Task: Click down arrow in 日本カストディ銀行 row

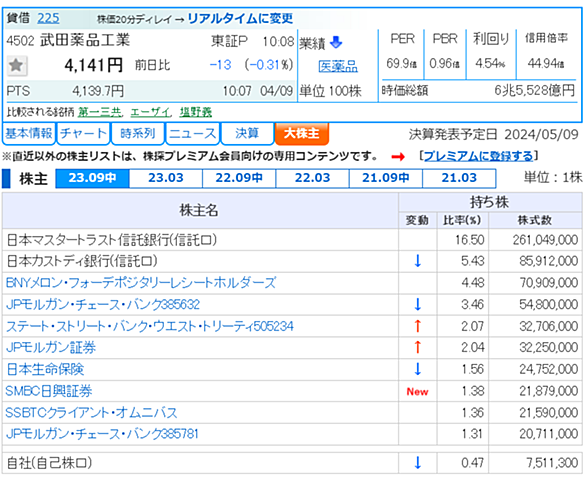Action: (417, 261)
